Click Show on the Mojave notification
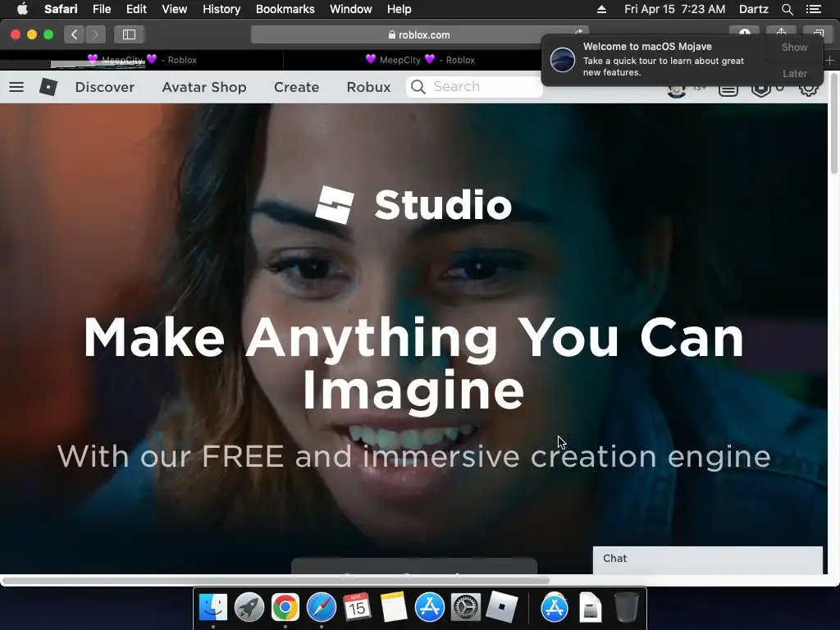This screenshot has width=840, height=630. (794, 47)
